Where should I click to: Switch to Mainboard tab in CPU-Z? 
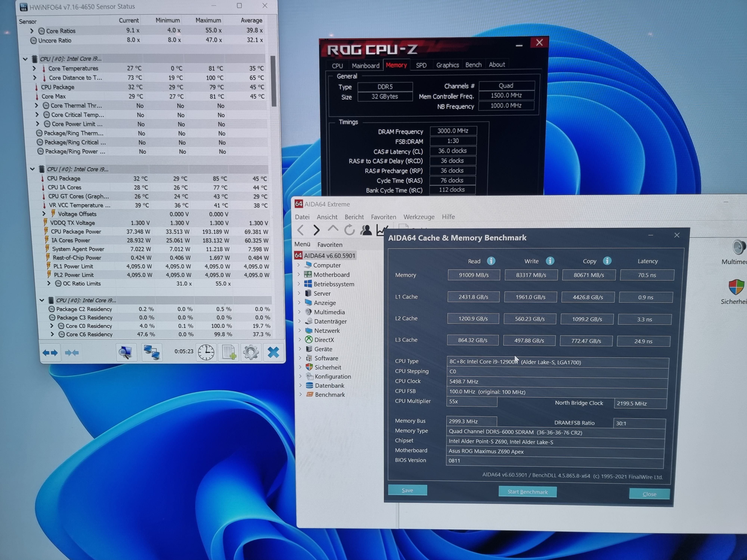[x=365, y=66]
